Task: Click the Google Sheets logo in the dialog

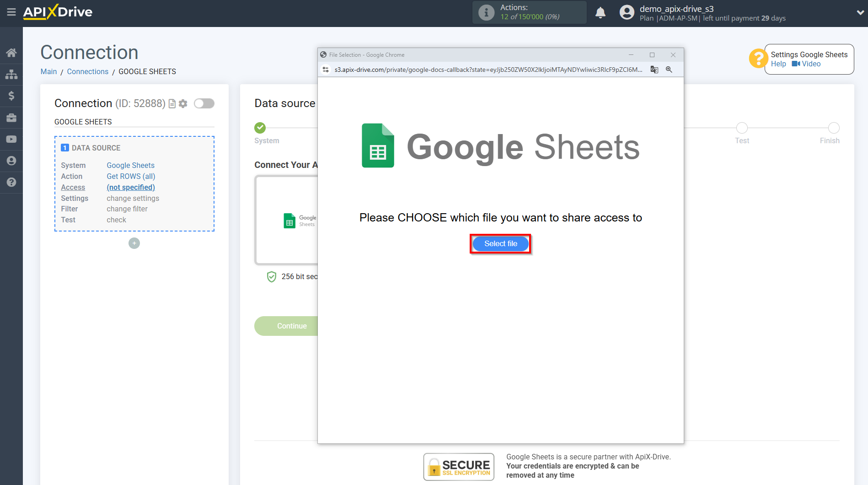Action: click(377, 145)
